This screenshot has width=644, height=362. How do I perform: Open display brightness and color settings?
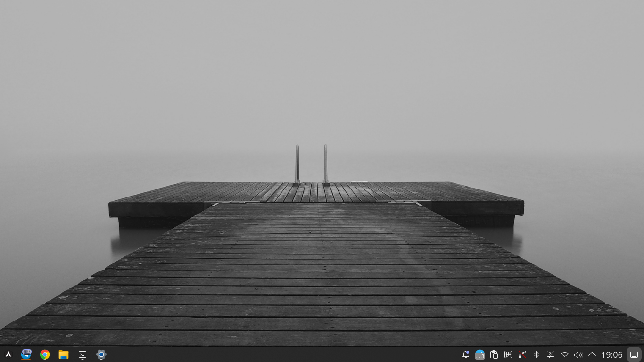coord(550,354)
